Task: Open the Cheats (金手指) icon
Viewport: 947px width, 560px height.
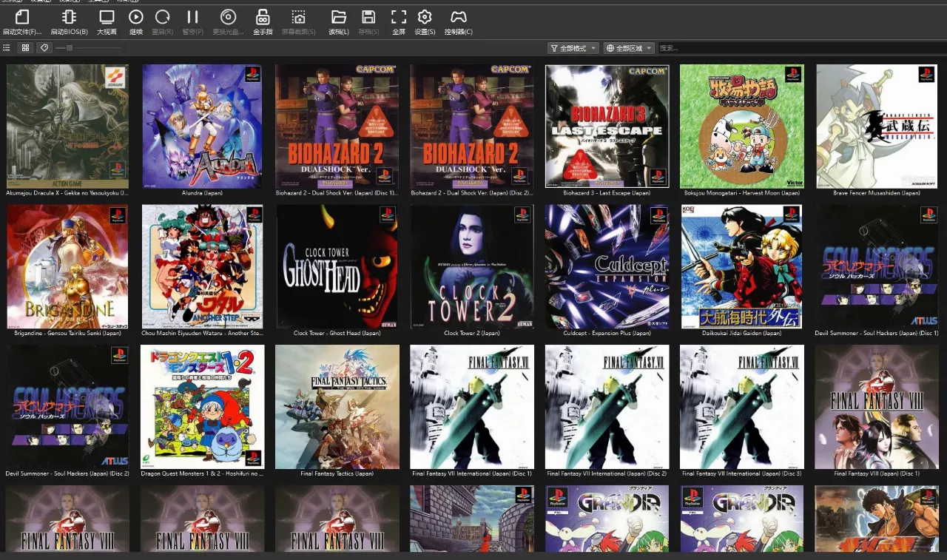Action: [x=263, y=17]
